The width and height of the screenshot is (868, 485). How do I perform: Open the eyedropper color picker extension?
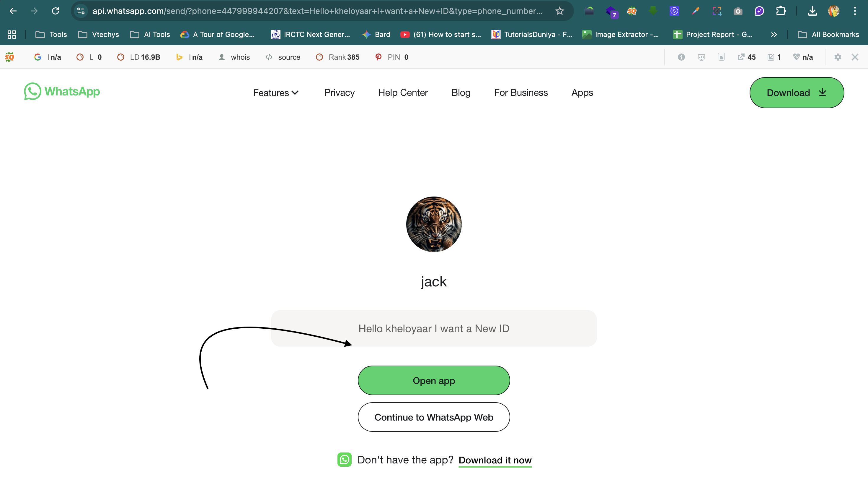[695, 11]
